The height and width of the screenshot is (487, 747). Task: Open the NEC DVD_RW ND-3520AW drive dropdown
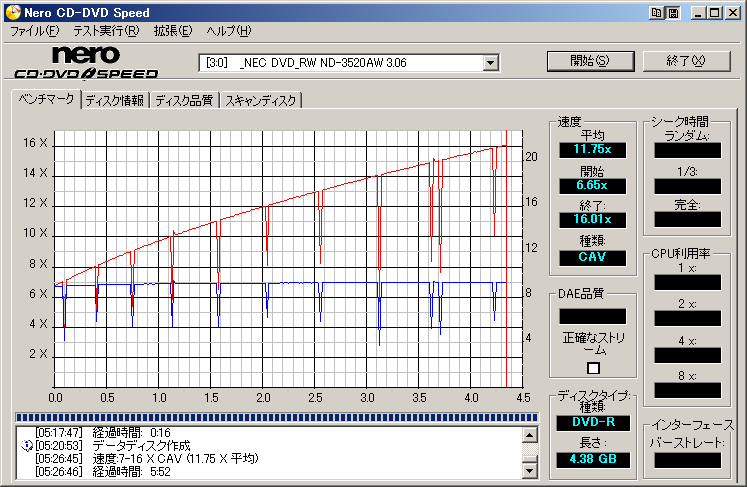(490, 63)
